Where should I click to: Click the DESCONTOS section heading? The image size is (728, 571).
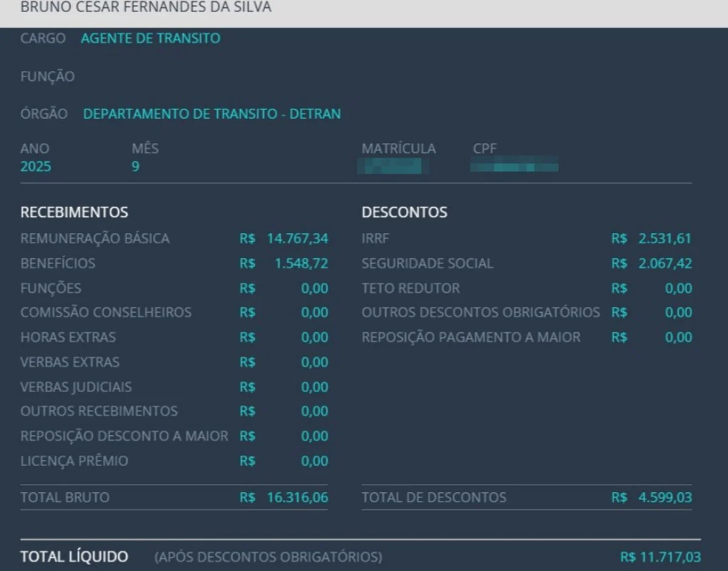(x=404, y=212)
